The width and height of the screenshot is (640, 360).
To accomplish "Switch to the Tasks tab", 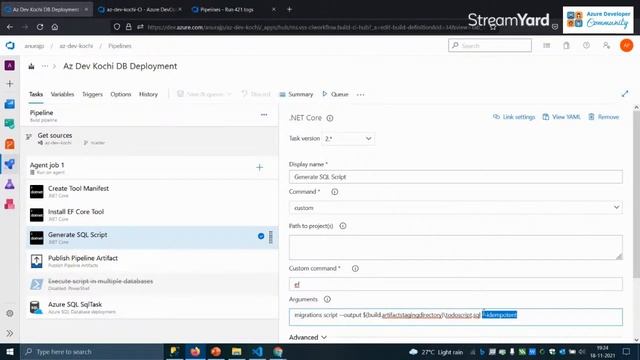I will (36, 94).
